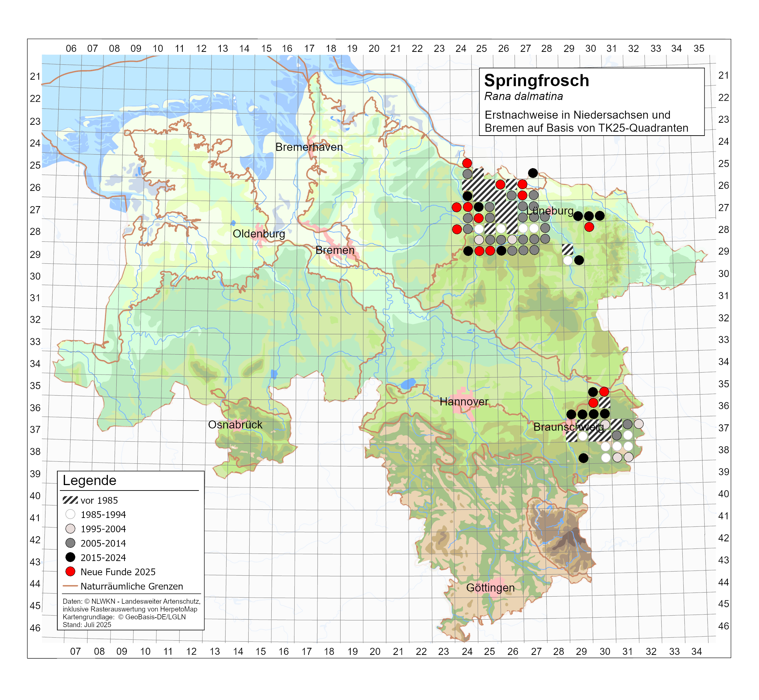The width and height of the screenshot is (759, 700).
Task: Click the Hannover city label
Action: click(464, 401)
